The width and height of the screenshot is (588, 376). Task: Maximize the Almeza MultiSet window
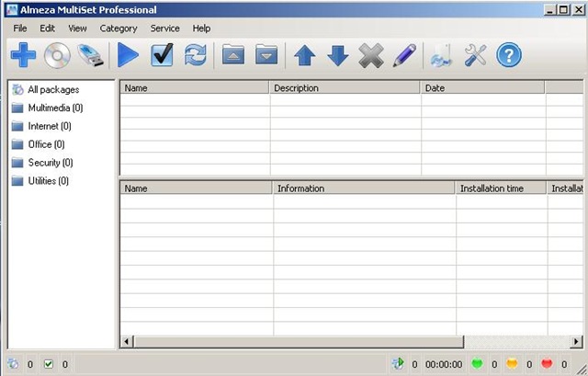[x=563, y=10]
